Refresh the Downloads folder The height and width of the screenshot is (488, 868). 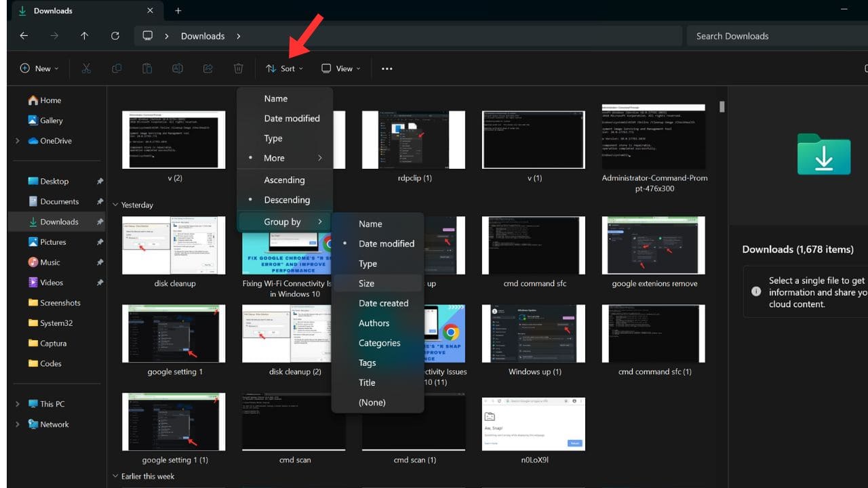coord(115,36)
